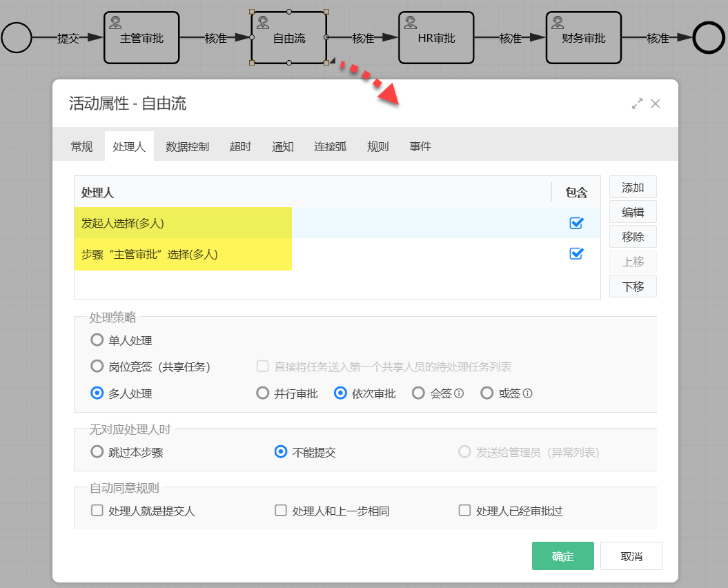Click the 添加 button to add handler
Screen dimensions: 728x588
pos(632,186)
